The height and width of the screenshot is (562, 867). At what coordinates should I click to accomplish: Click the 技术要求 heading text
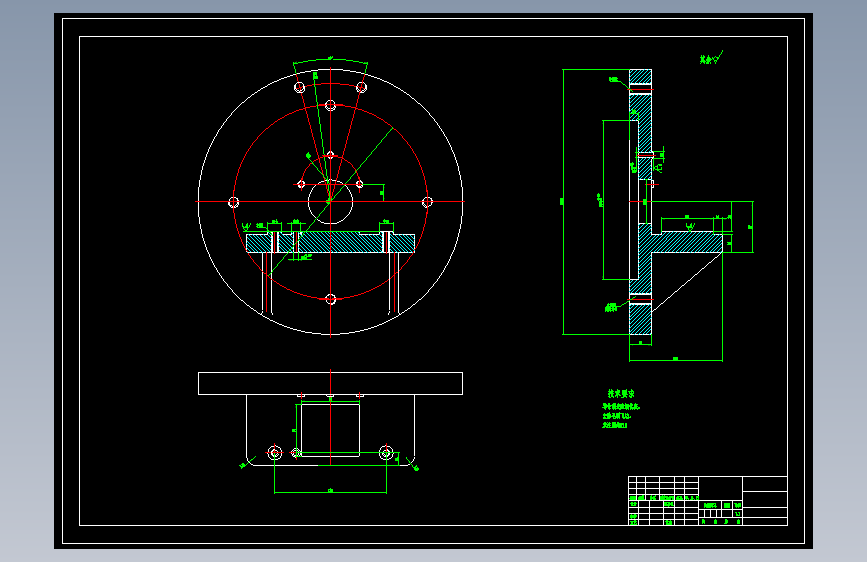tap(621, 394)
